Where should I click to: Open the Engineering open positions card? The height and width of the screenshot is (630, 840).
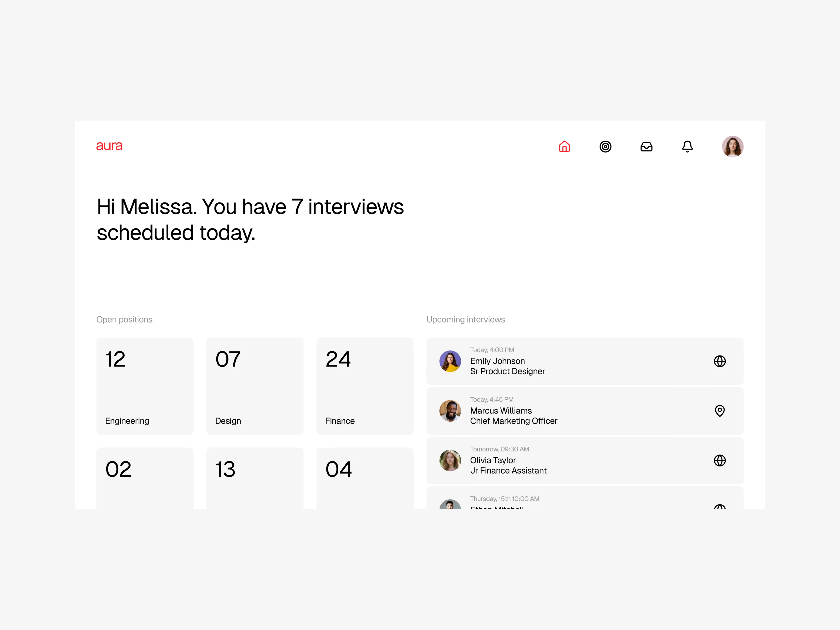click(145, 386)
